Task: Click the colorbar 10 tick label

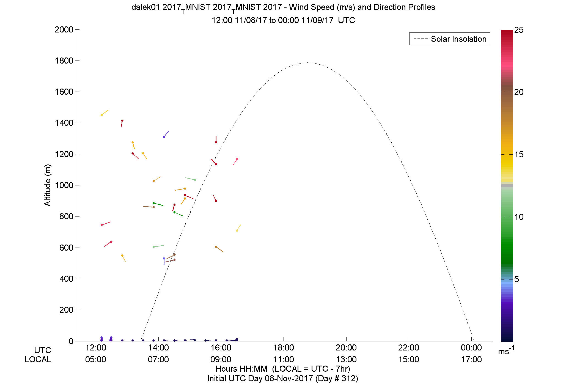Action: click(x=519, y=217)
